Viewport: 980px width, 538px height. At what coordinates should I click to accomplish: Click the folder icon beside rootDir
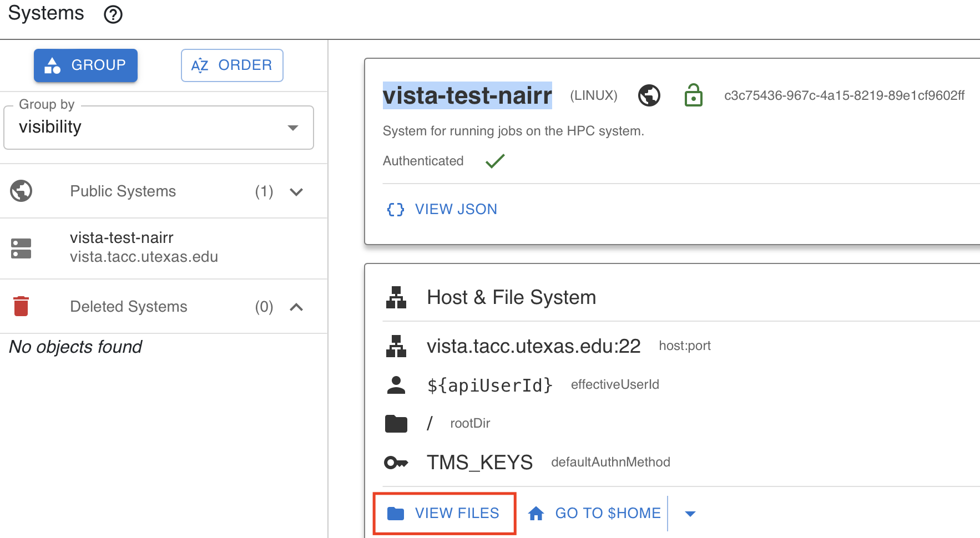[x=396, y=423]
